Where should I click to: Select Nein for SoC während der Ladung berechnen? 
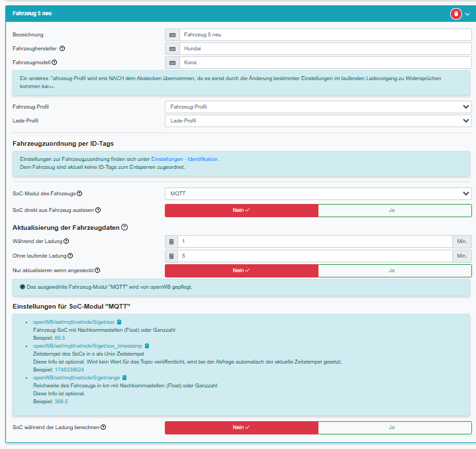(241, 428)
